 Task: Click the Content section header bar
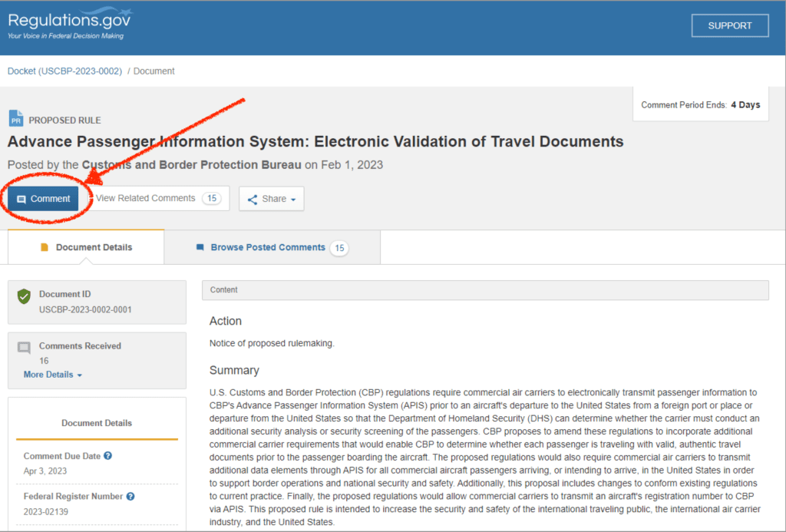tap(484, 290)
